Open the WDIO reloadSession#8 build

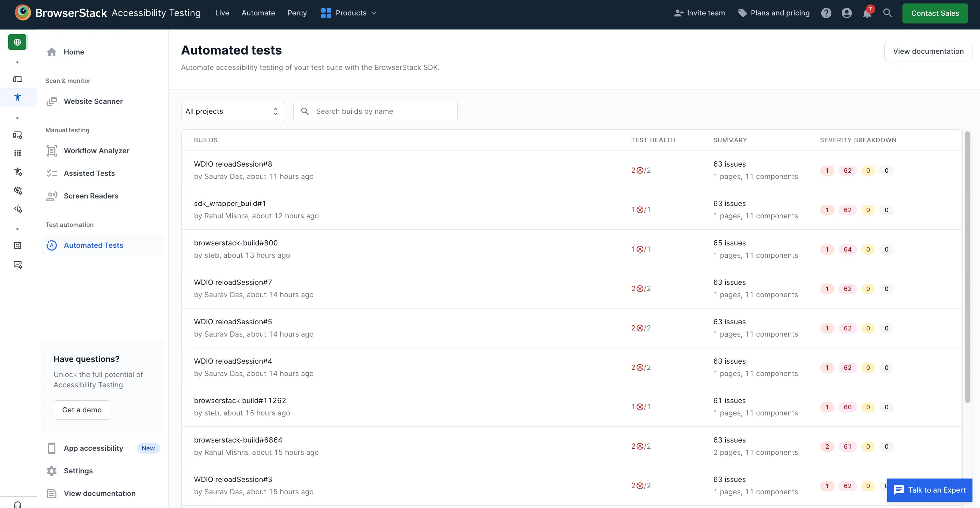pos(233,164)
